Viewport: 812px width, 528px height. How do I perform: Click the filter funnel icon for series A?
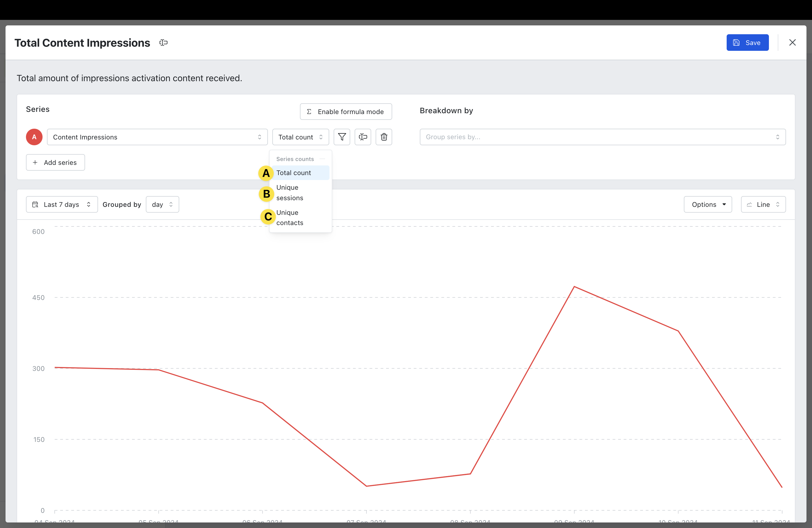coord(342,137)
